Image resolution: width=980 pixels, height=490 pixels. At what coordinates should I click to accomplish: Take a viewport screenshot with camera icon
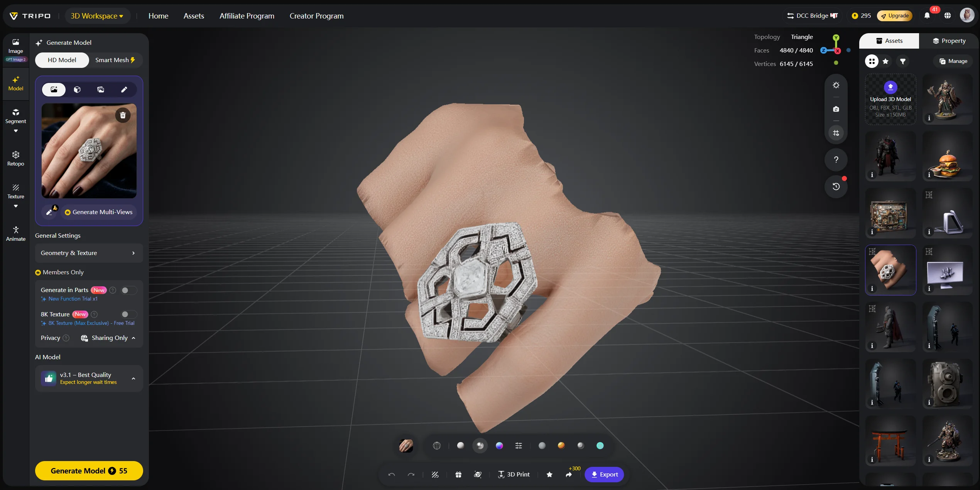click(836, 109)
